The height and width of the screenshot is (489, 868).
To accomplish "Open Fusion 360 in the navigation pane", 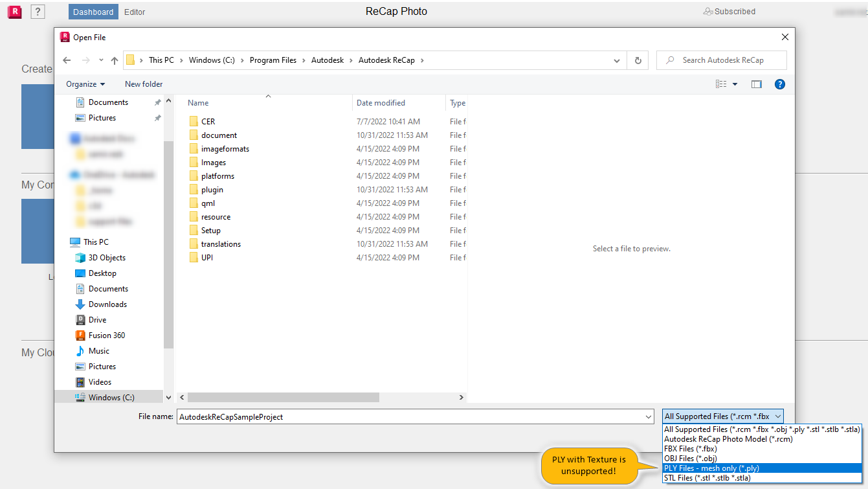I will pos(100,335).
